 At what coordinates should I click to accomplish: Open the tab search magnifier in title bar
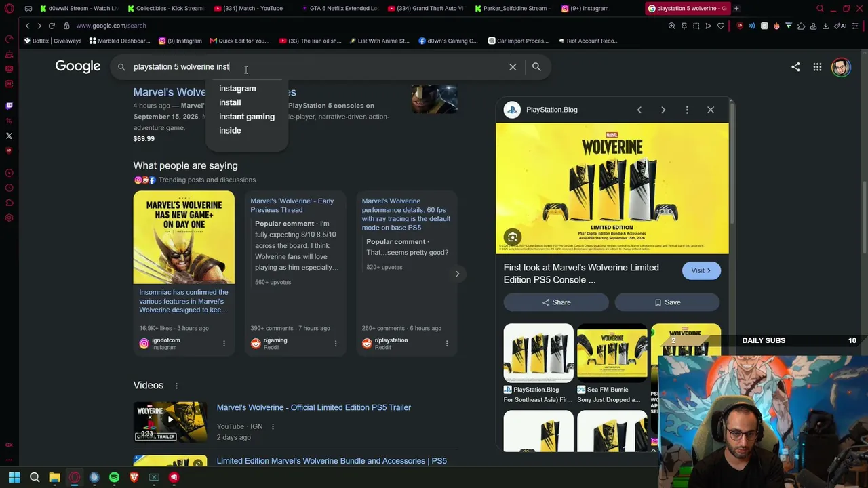(820, 9)
